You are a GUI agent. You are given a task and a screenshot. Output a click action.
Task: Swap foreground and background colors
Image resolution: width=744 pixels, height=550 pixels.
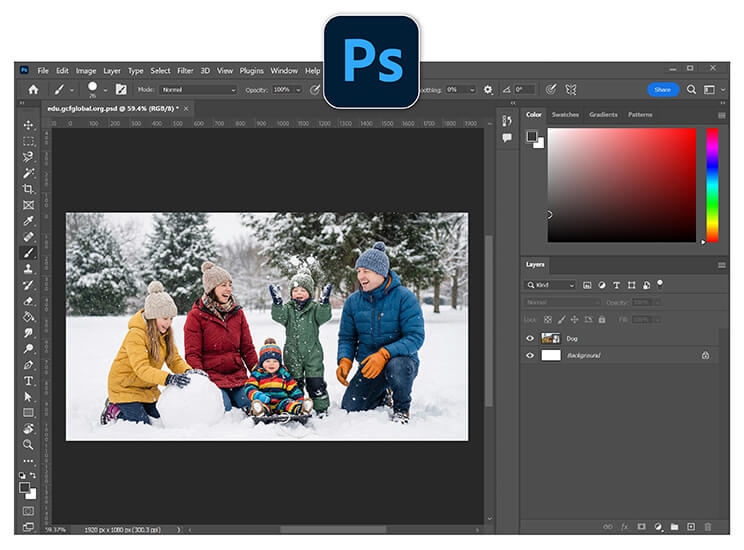pos(33,475)
